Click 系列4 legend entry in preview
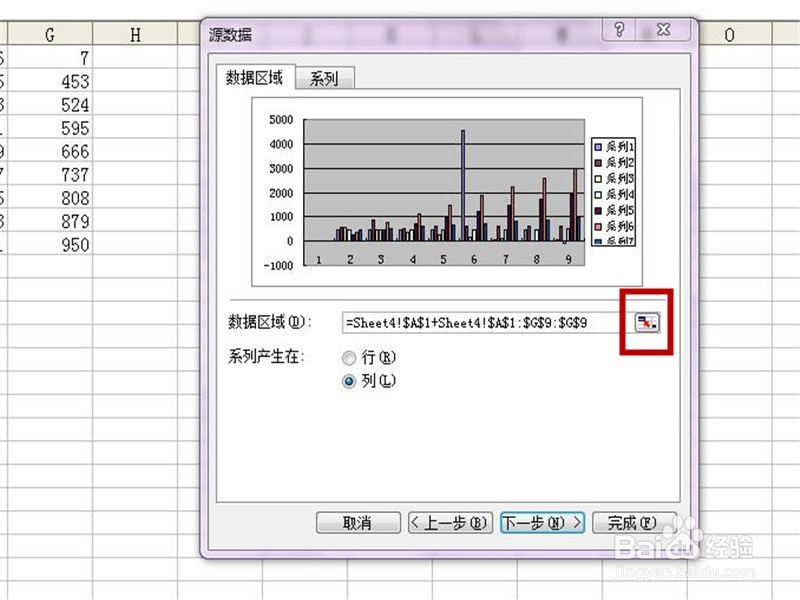 pos(614,194)
